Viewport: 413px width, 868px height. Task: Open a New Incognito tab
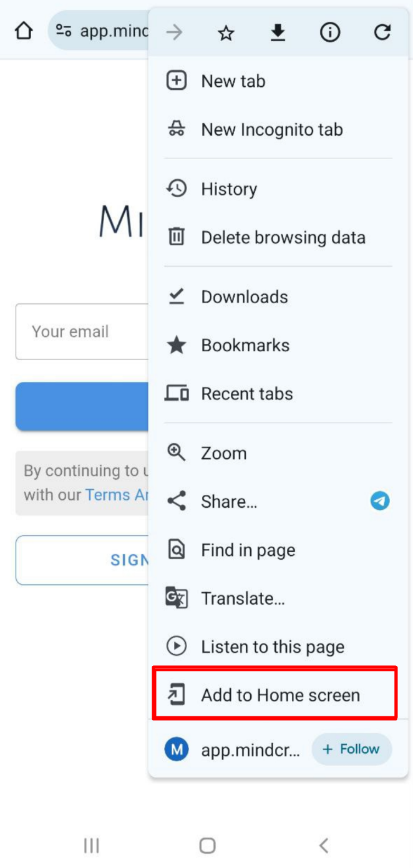[271, 130]
